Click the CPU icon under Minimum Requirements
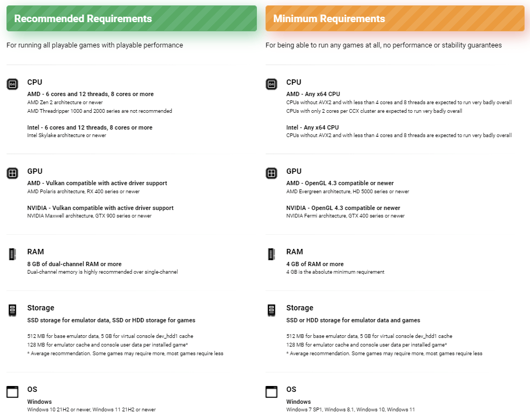530x420 pixels. pos(271,84)
